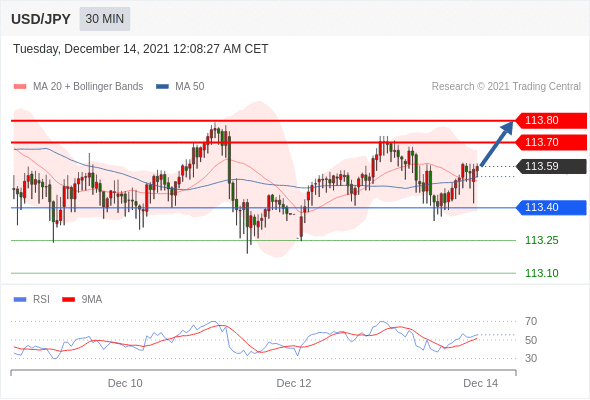590x400 pixels.
Task: Click the 113.40 pivot price tag
Action: pos(551,207)
